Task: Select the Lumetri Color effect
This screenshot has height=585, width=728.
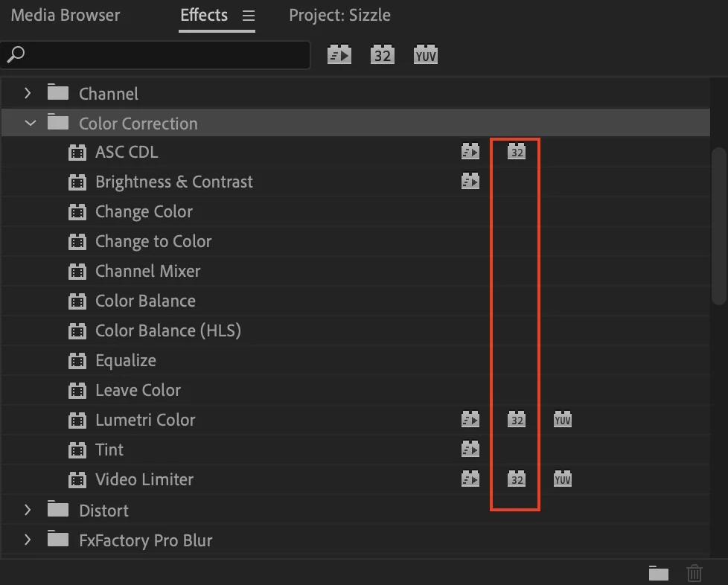Action: (145, 419)
